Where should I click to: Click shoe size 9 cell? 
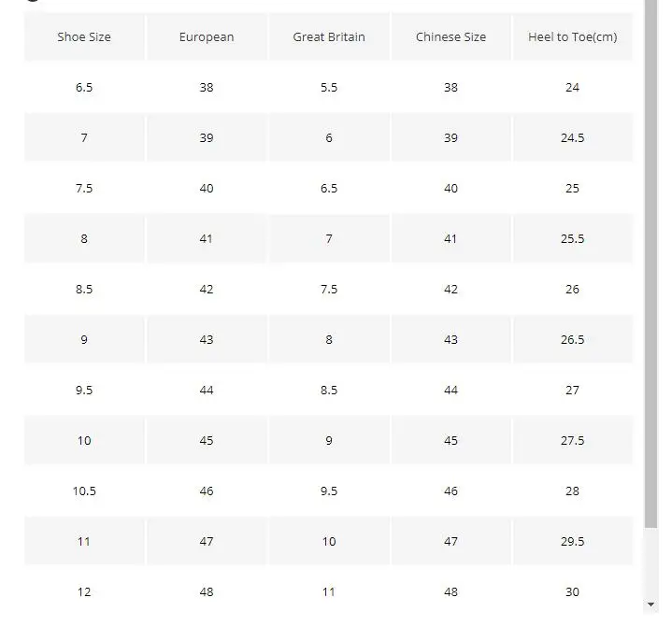coord(84,340)
